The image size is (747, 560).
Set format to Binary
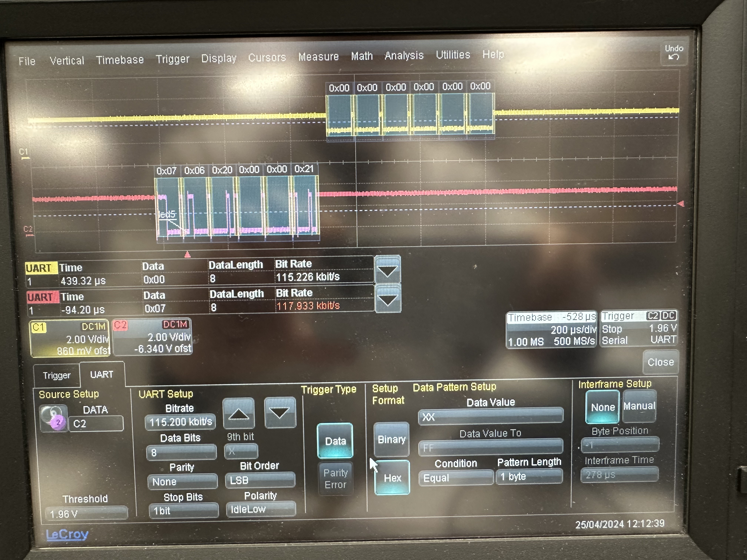tap(391, 439)
